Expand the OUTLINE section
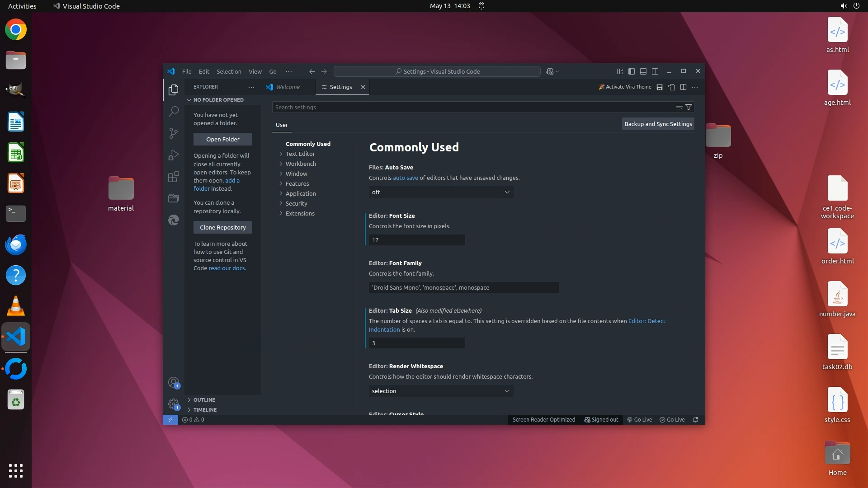The height and width of the screenshot is (488, 868). click(204, 400)
